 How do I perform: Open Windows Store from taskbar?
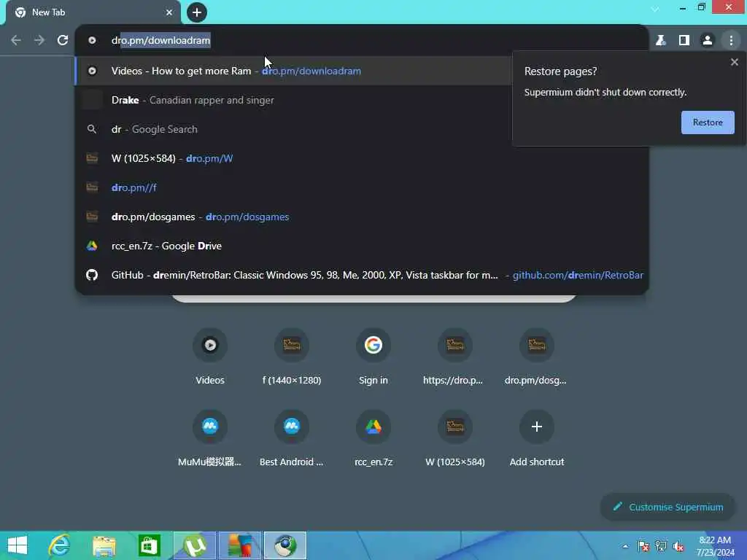pyautogui.click(x=149, y=545)
